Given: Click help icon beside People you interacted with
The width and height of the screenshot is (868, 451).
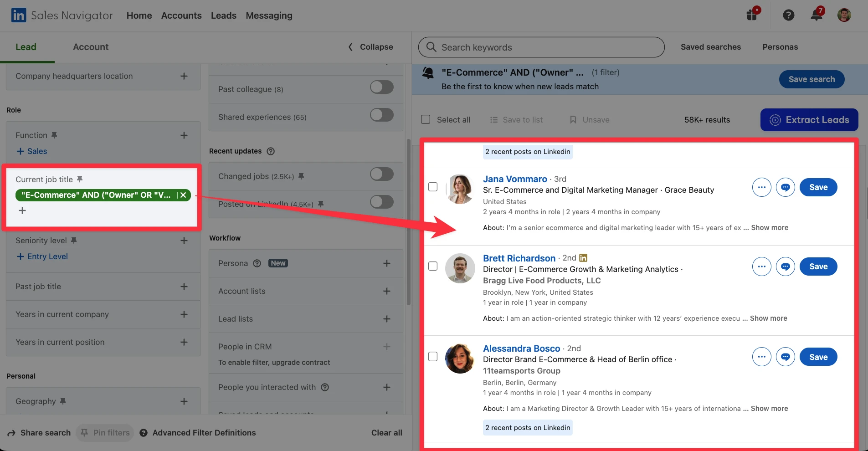Looking at the screenshot, I should coord(325,387).
